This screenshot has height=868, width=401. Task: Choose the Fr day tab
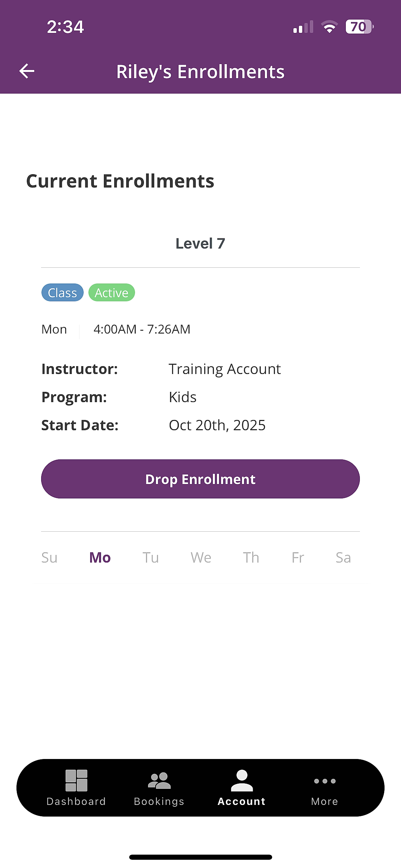point(298,558)
